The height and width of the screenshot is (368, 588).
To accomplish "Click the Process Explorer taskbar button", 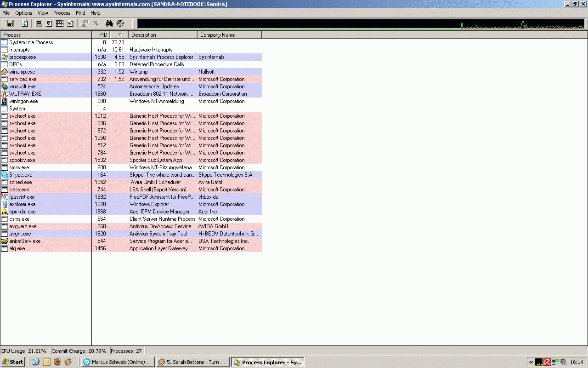I will click(267, 362).
